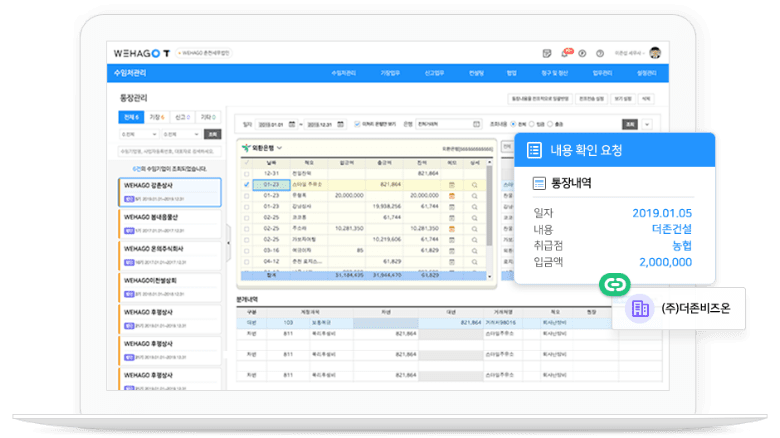Click bank table scrollbar up arrow
Screen dimensions: 780x438
pos(489,163)
